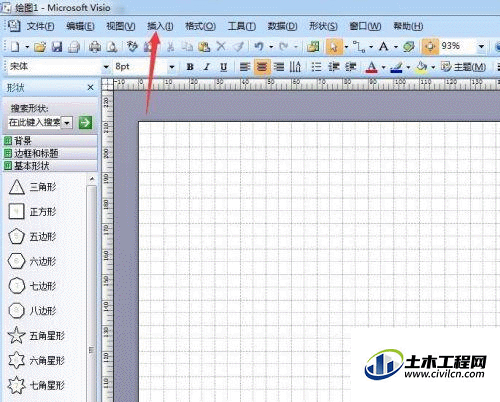Click the decrease indent icon
Screen dimensions: 500x402
(334, 67)
